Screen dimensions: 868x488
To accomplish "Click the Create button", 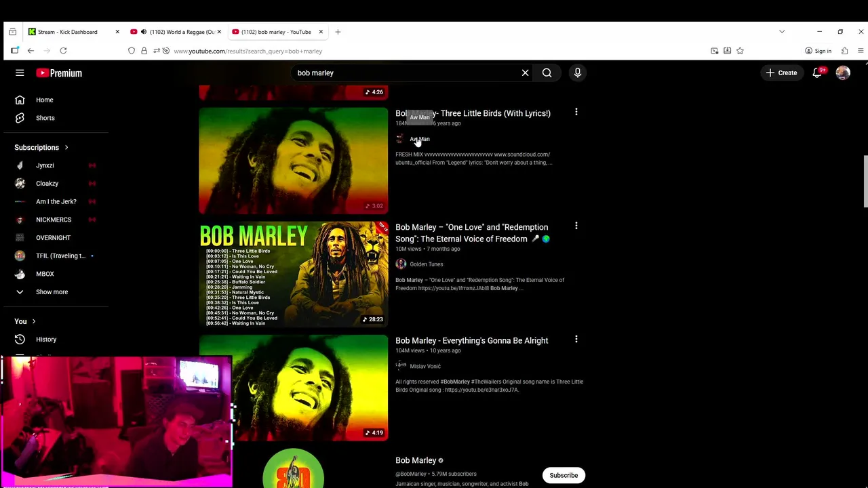I will 781,73.
